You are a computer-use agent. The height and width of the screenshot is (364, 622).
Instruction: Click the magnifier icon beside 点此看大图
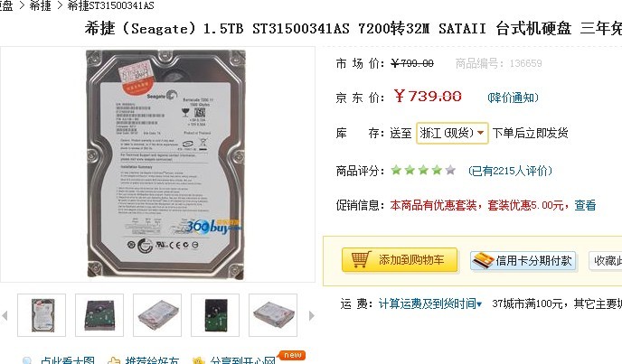click(27, 360)
